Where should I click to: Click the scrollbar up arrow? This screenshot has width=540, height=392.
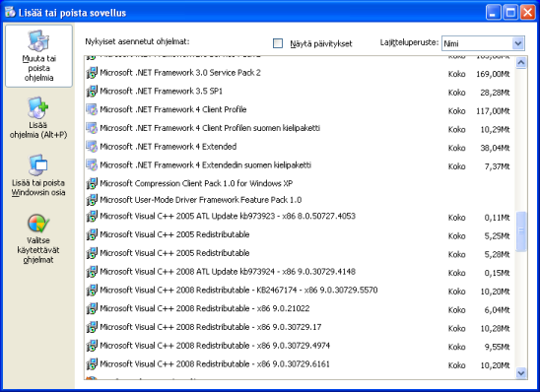(x=521, y=63)
